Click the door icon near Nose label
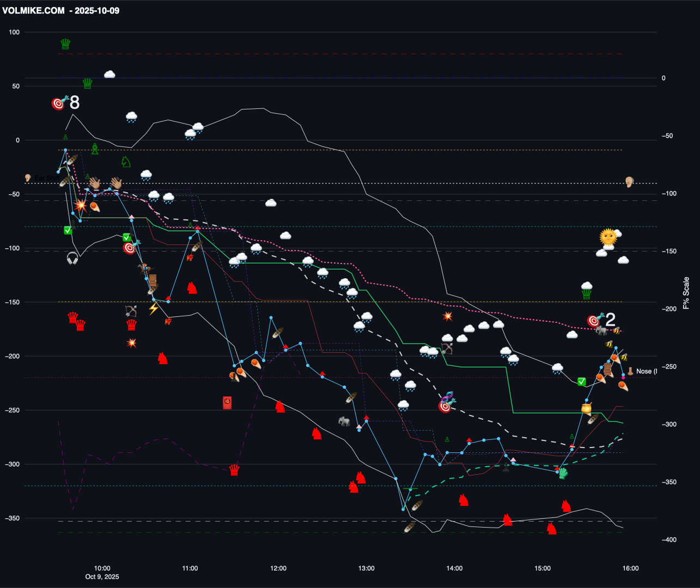 [607, 370]
